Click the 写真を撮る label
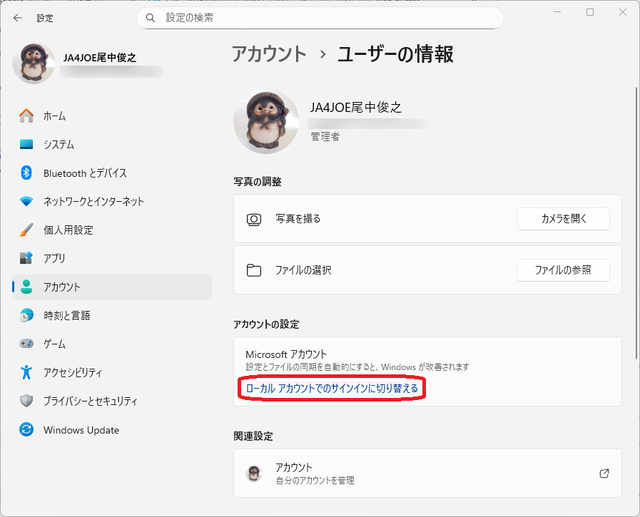Screen dimensions: 640x517 [x=298, y=219]
